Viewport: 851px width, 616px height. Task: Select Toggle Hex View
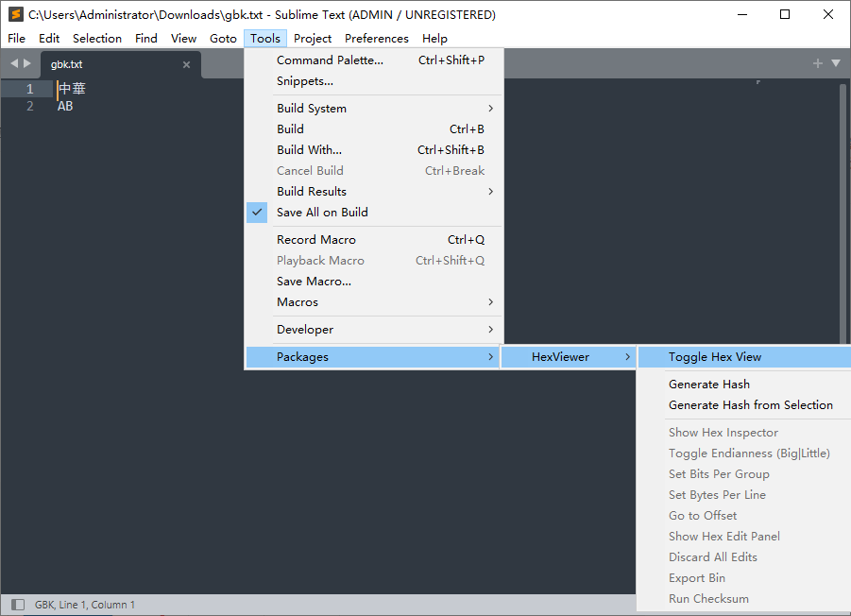(x=744, y=357)
